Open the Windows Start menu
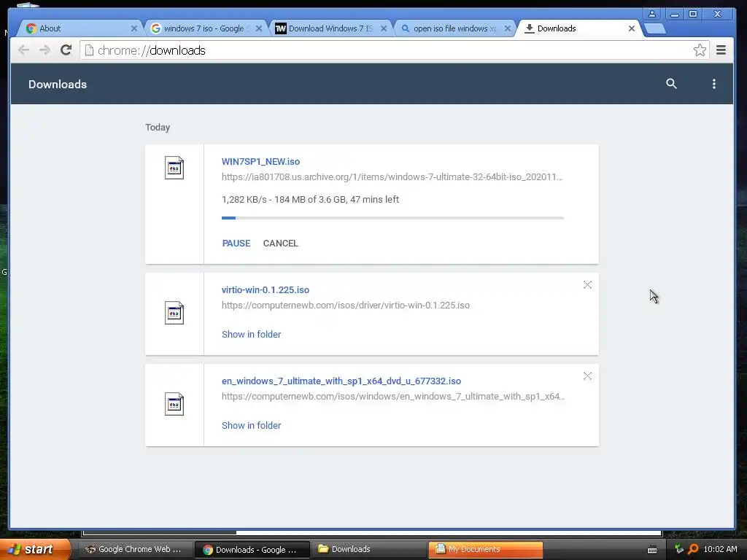This screenshot has width=747, height=560. pos(34,550)
